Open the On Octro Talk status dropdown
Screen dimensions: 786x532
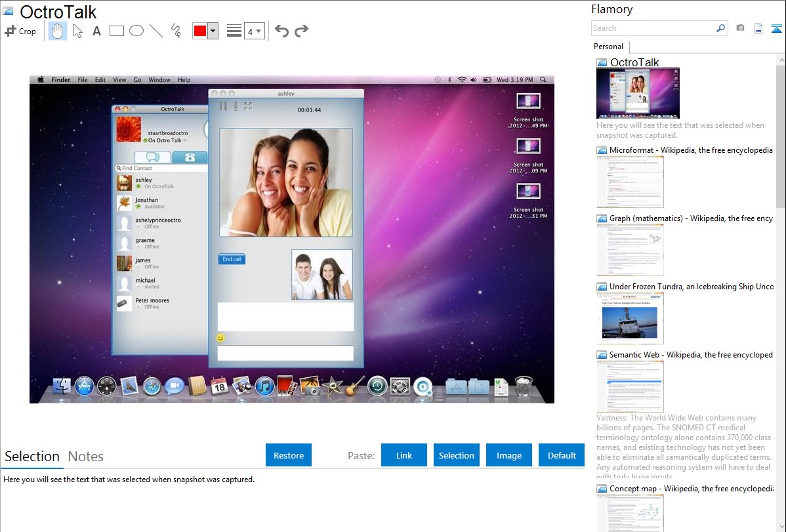(x=167, y=140)
